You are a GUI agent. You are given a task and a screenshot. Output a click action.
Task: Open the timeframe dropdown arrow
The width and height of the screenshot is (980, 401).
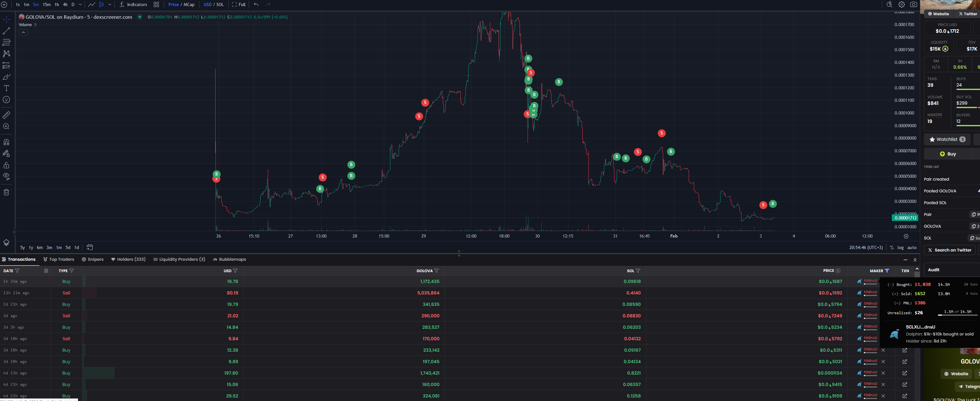[x=80, y=4]
